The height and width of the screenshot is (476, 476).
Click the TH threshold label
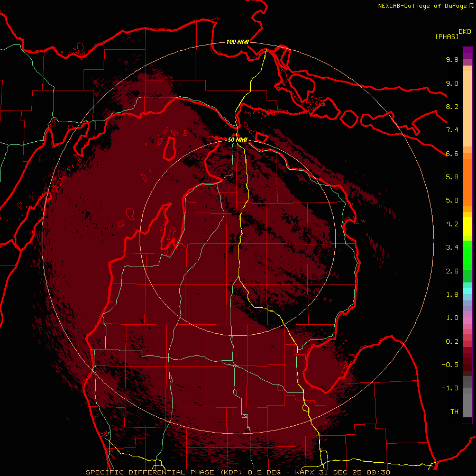coord(454,412)
